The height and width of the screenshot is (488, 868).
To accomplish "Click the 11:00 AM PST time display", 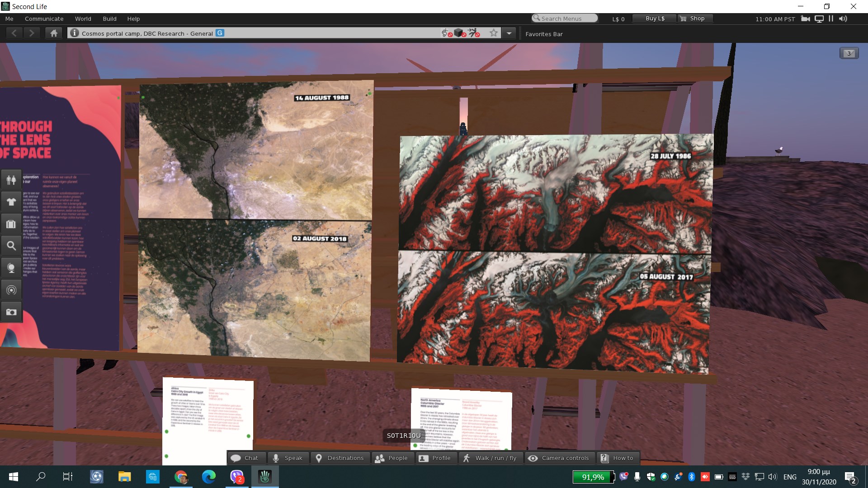I will pyautogui.click(x=775, y=19).
